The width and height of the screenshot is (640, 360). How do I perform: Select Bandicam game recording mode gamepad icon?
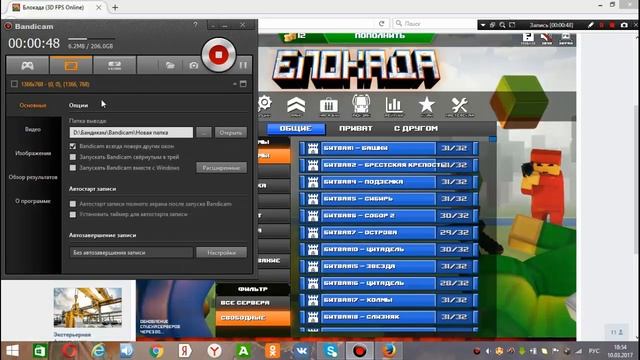click(x=28, y=65)
